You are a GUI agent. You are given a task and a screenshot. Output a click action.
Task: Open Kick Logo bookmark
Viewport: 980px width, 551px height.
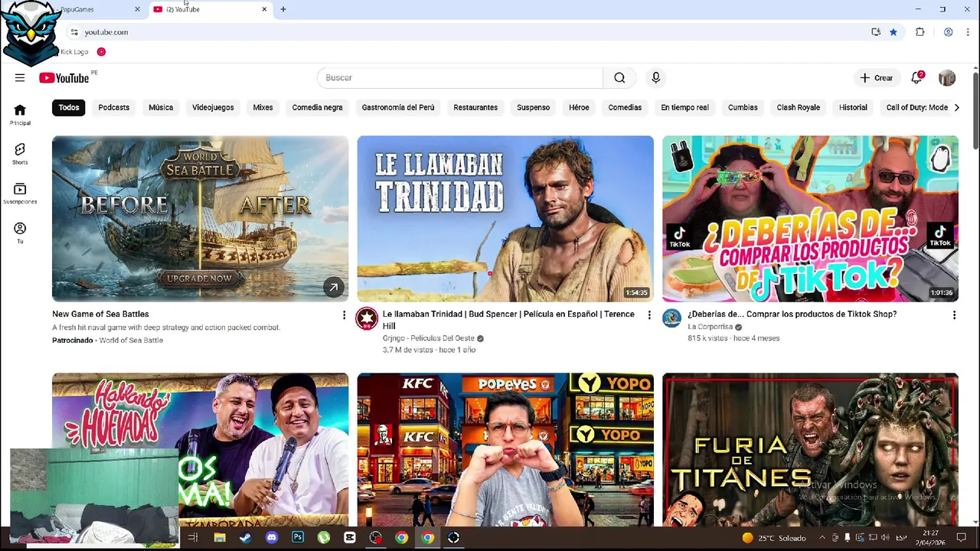coord(74,52)
